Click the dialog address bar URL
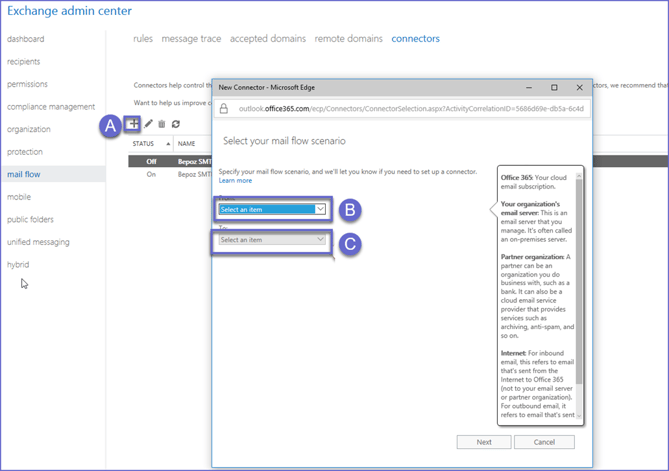Image resolution: width=669 pixels, height=471 pixels. click(x=410, y=108)
